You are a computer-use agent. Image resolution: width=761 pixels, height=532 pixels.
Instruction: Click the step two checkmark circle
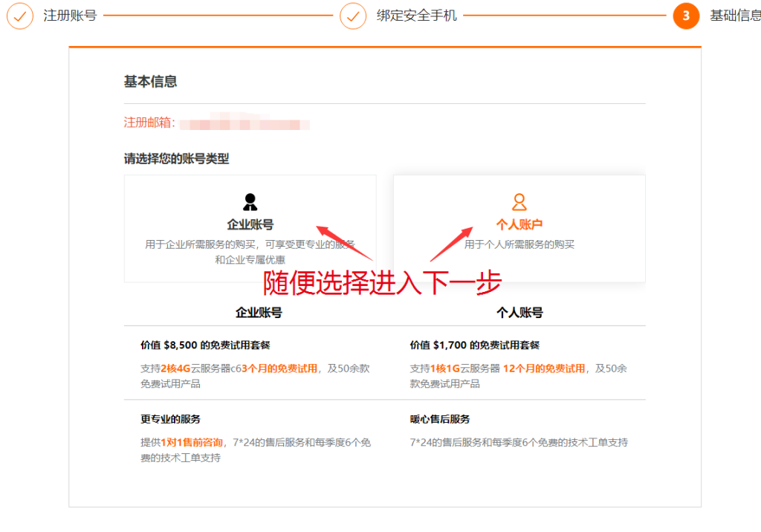(x=353, y=16)
